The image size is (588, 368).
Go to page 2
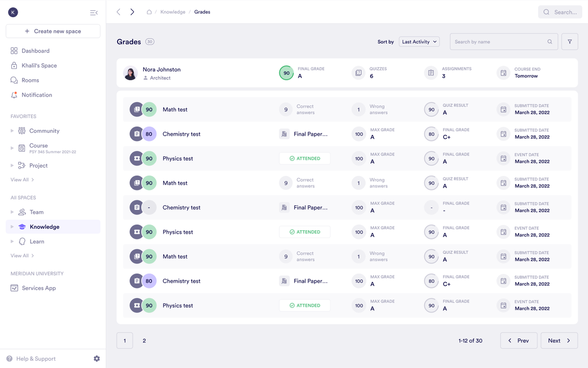coord(144,341)
